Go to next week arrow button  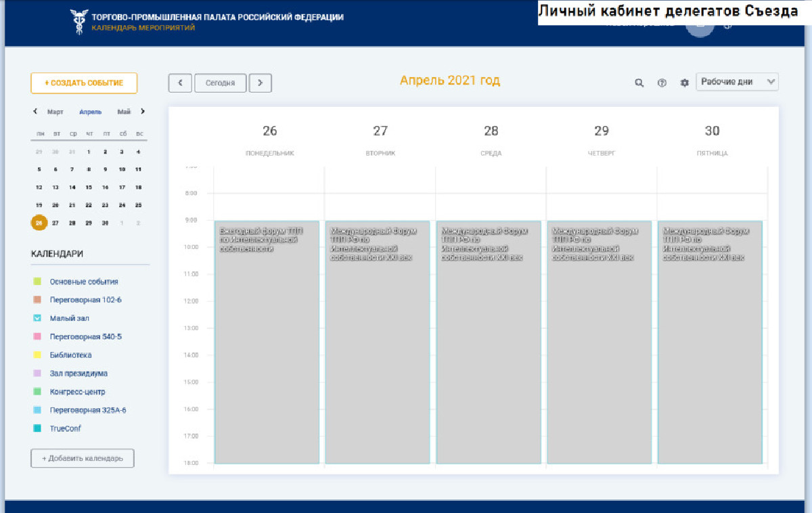(x=261, y=83)
